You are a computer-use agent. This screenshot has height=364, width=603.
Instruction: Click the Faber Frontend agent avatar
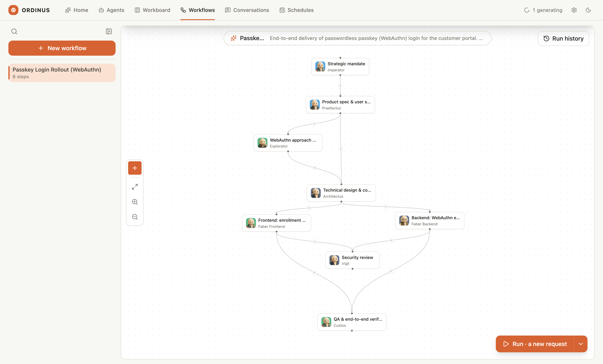pyautogui.click(x=251, y=223)
